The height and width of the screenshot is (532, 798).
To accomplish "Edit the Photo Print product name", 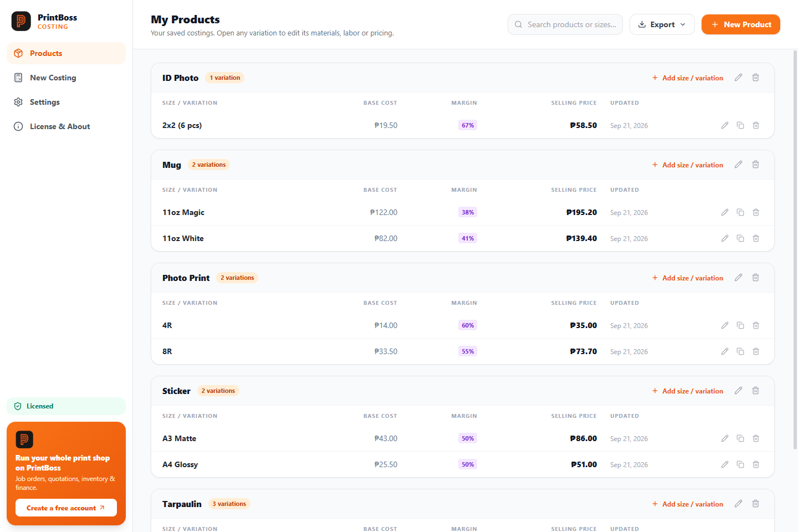I will [738, 278].
